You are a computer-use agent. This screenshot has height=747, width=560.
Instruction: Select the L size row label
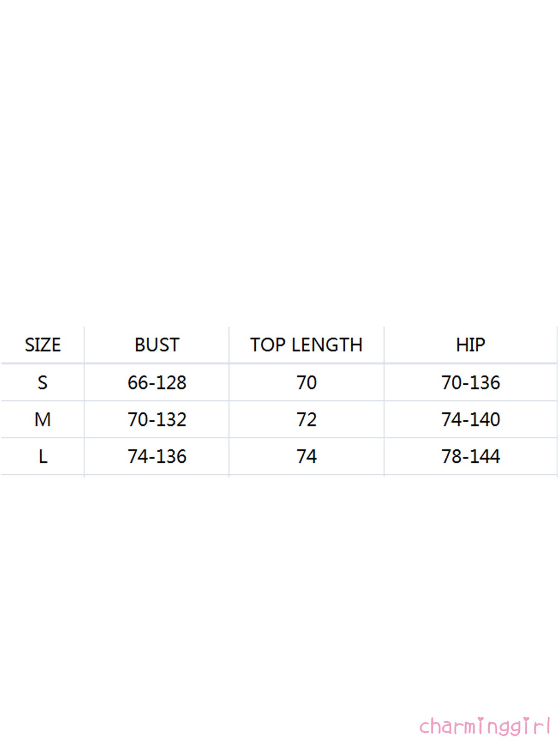(43, 456)
